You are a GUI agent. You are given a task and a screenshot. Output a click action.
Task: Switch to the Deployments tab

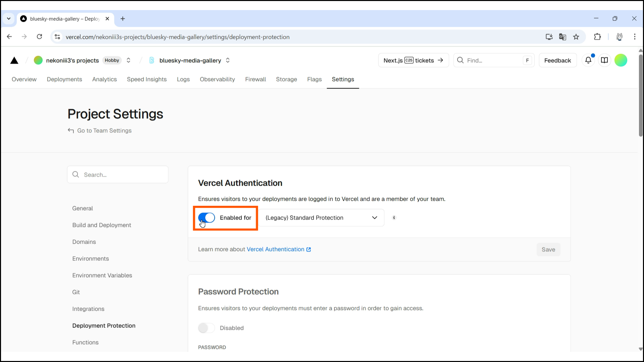64,79
